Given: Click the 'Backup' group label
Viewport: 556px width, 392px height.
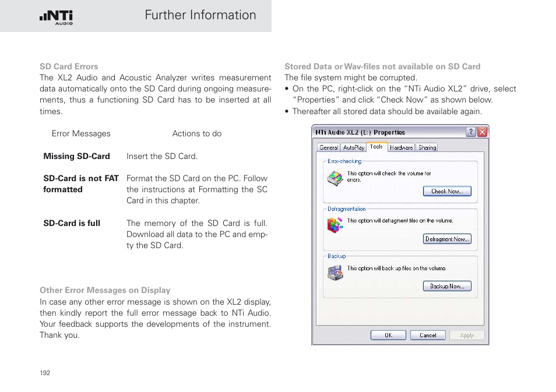Looking at the screenshot, I should (336, 256).
